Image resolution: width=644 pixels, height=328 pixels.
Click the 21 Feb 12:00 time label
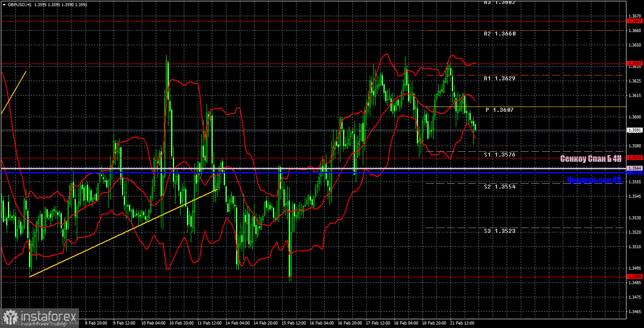point(463,324)
